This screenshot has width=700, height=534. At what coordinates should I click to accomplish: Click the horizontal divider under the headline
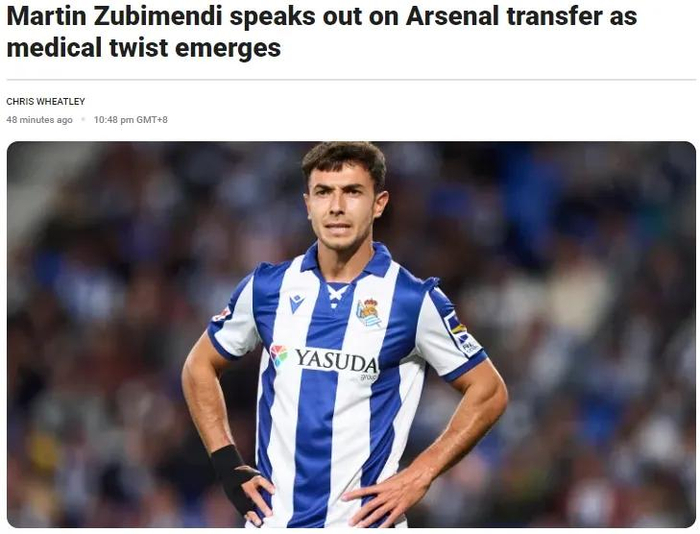point(351,80)
